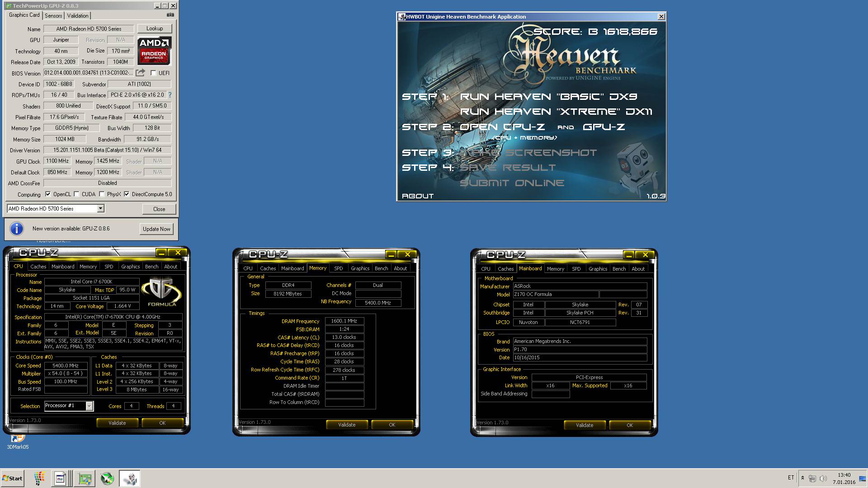Image resolution: width=868 pixels, height=488 pixels.
Task: Toggle the OpenCL checkbox
Action: 48,194
